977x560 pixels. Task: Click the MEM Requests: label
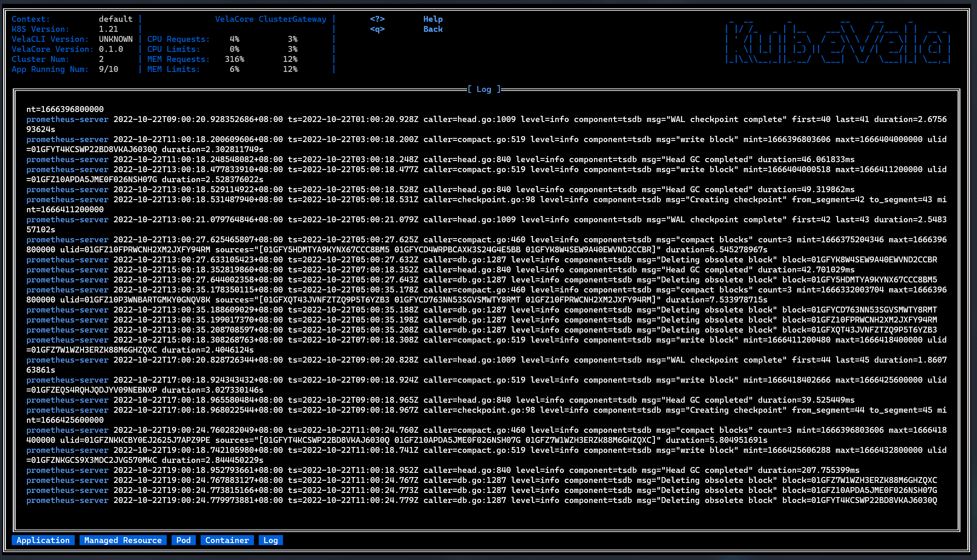178,59
